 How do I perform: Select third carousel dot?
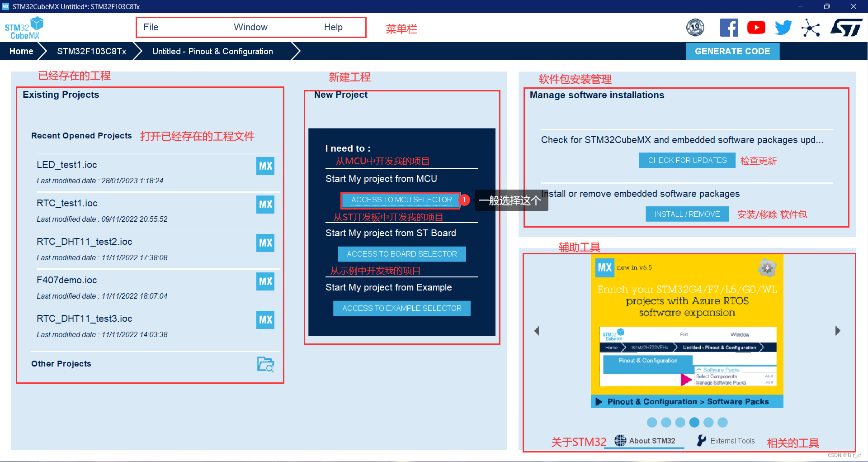click(680, 422)
